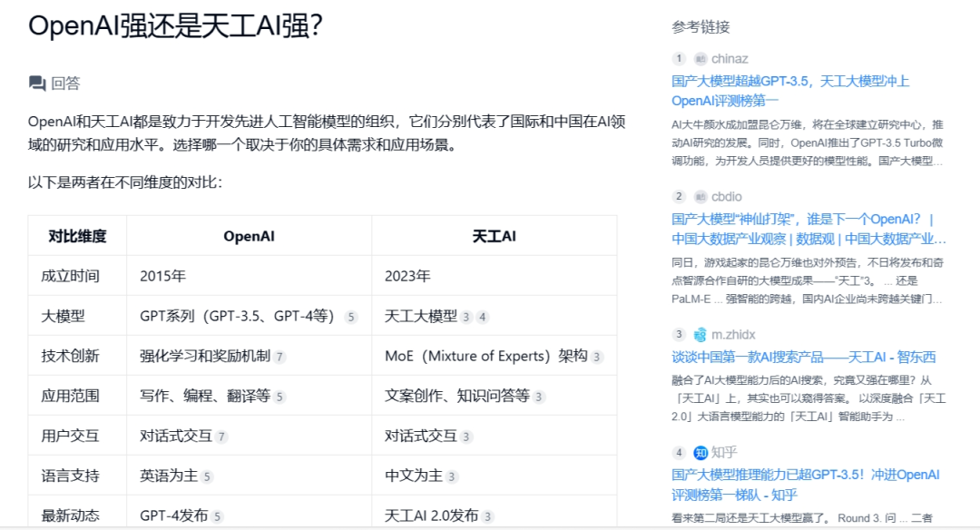Click the page title OpenAI强还是天工AI强?
This screenshot has width=980, height=530.
(175, 26)
